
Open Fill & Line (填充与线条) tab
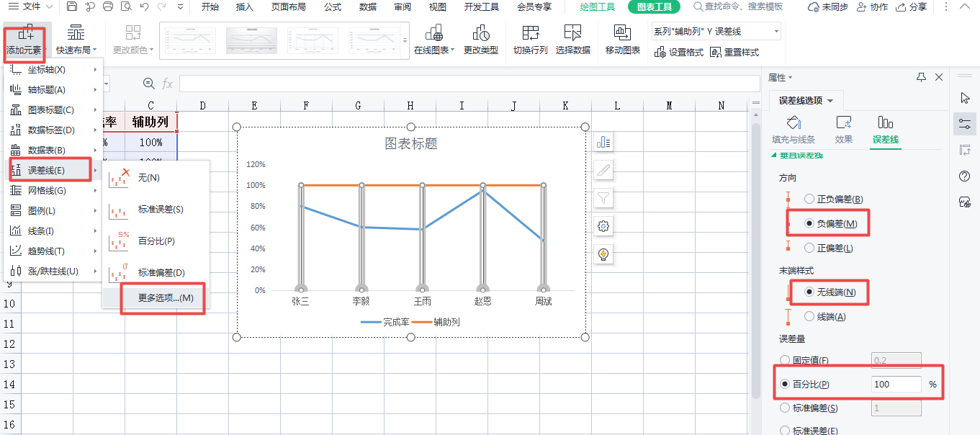point(794,130)
